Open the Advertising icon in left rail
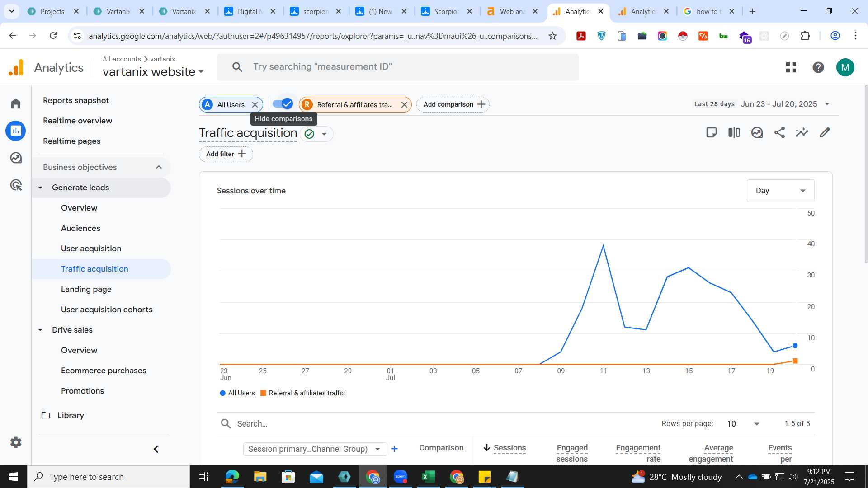The height and width of the screenshot is (488, 868). pos(16,185)
